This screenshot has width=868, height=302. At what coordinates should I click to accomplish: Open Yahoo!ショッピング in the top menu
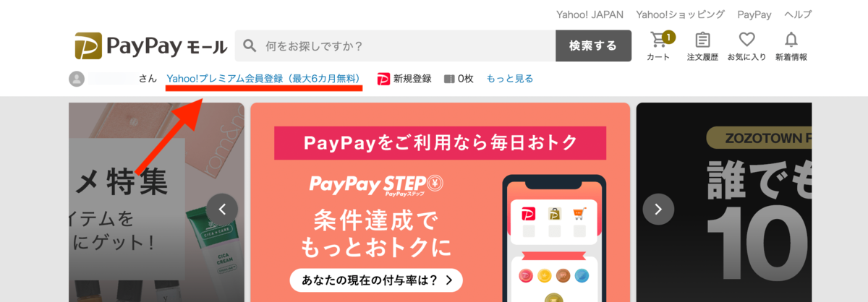tap(681, 14)
